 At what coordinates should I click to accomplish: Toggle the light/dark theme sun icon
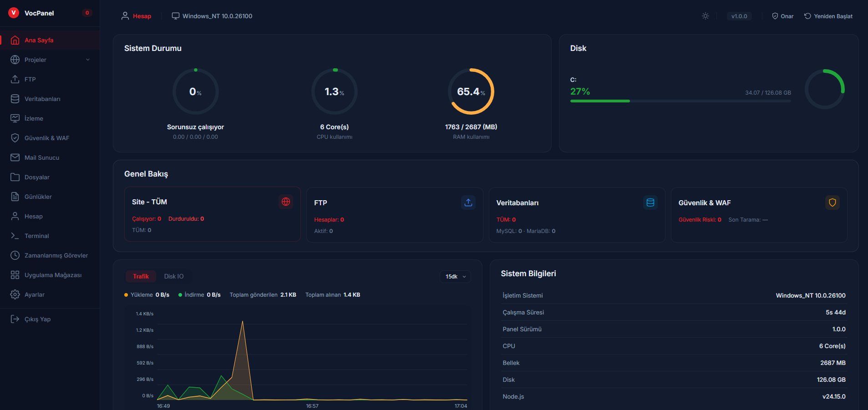[x=705, y=16]
